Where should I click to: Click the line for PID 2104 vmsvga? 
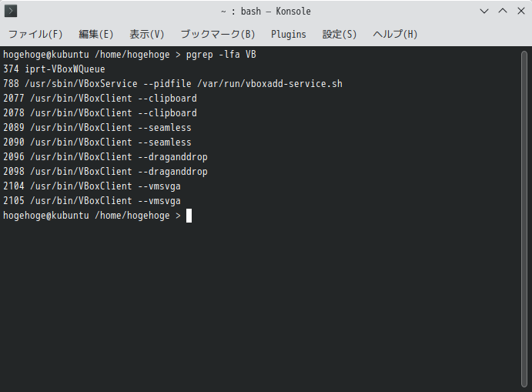[92, 186]
